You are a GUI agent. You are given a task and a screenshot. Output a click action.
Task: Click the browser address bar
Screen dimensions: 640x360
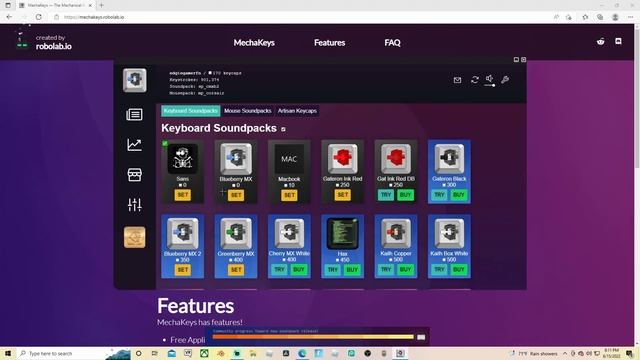point(302,17)
